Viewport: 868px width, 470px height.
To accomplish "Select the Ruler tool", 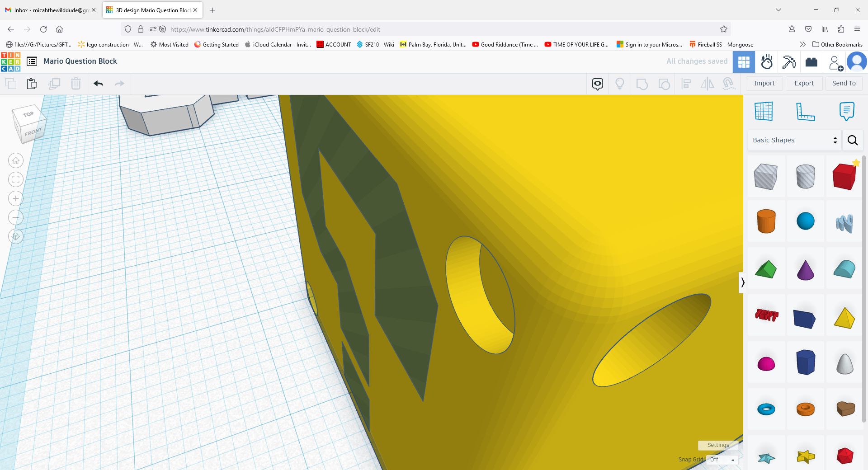I will pyautogui.click(x=805, y=111).
